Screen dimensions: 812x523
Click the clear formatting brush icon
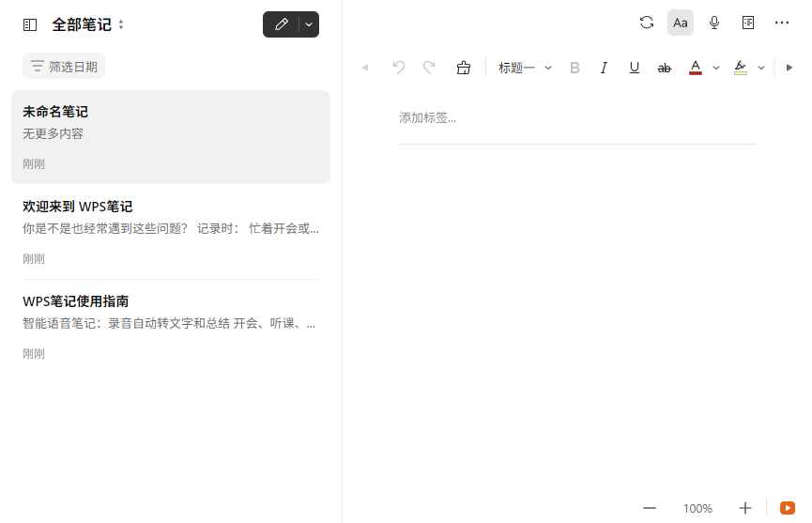pyautogui.click(x=464, y=68)
